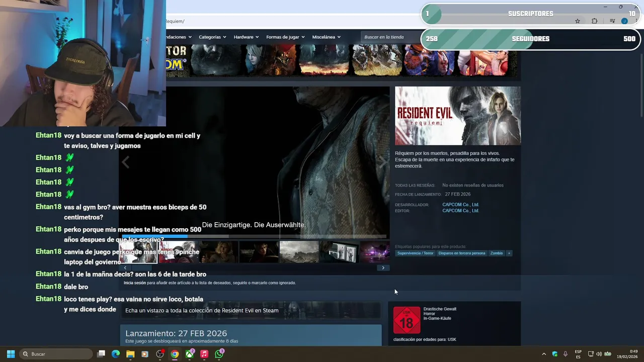Open Windows Security tray icon
The width and height of the screenshot is (644, 362).
[555, 354]
